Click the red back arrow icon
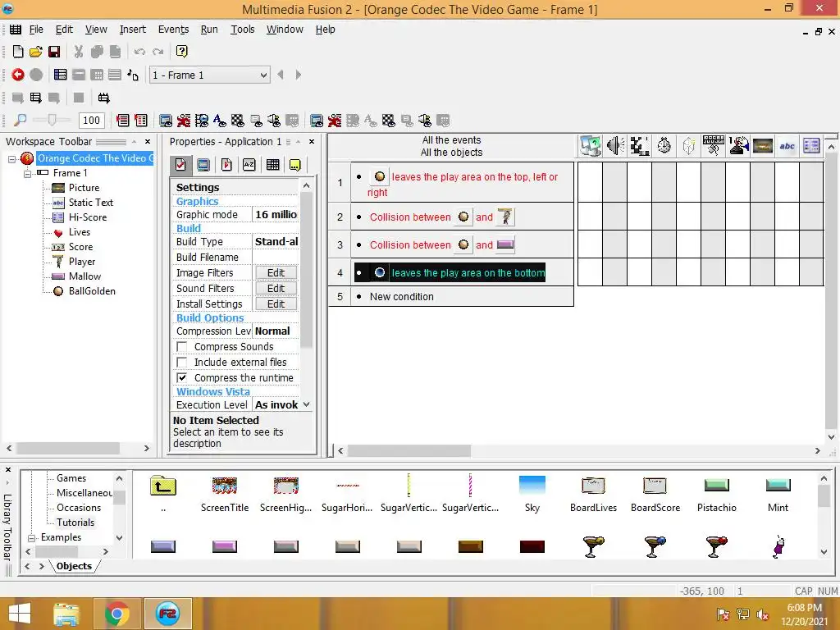840x630 pixels. coord(18,75)
